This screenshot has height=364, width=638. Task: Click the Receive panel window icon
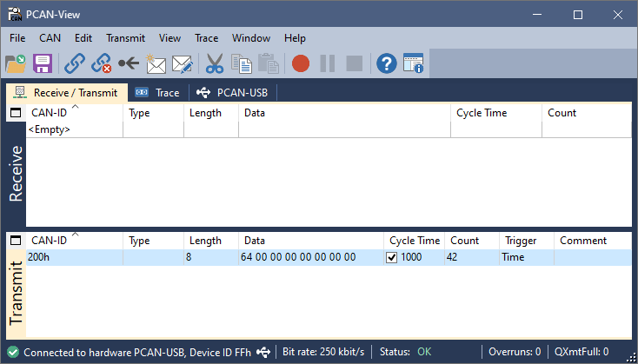pos(16,113)
